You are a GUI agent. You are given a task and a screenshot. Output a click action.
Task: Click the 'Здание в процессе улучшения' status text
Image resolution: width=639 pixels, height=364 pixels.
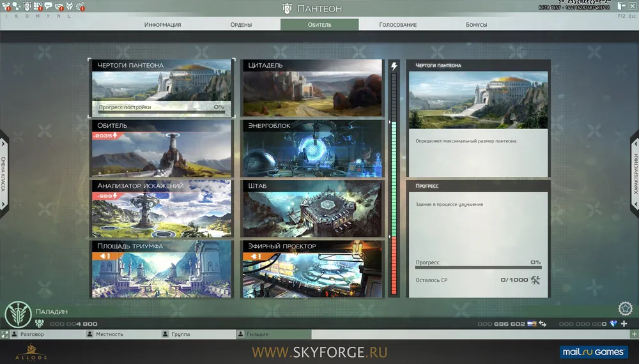tap(449, 204)
